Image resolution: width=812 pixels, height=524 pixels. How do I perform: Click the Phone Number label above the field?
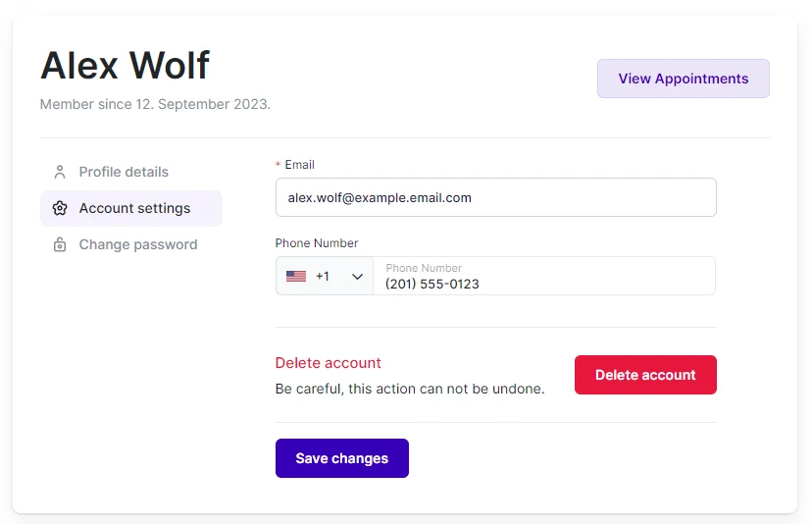point(316,243)
